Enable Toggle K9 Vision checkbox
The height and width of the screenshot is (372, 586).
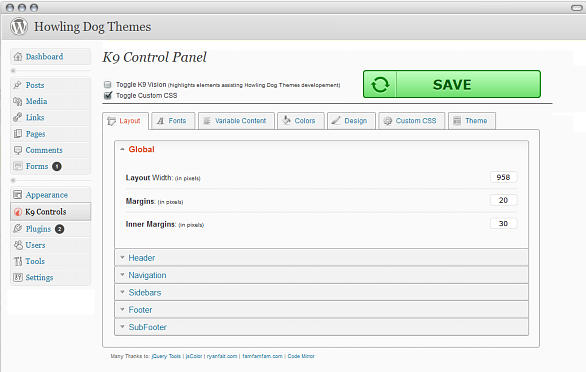108,84
